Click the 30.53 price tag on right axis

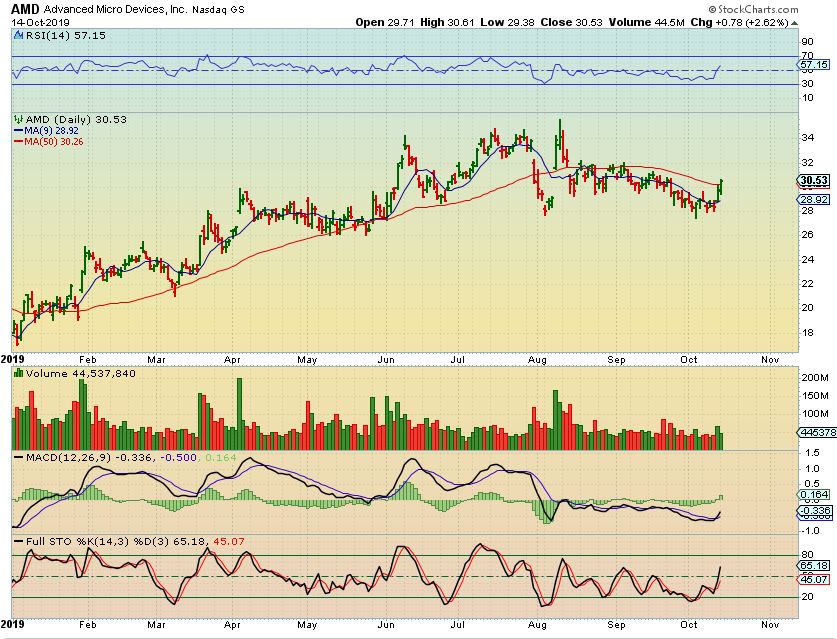pos(815,180)
